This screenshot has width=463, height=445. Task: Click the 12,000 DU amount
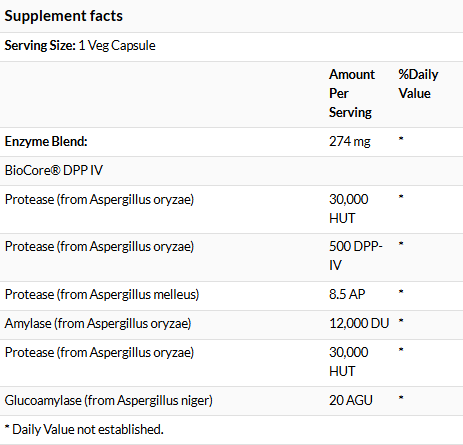359,323
